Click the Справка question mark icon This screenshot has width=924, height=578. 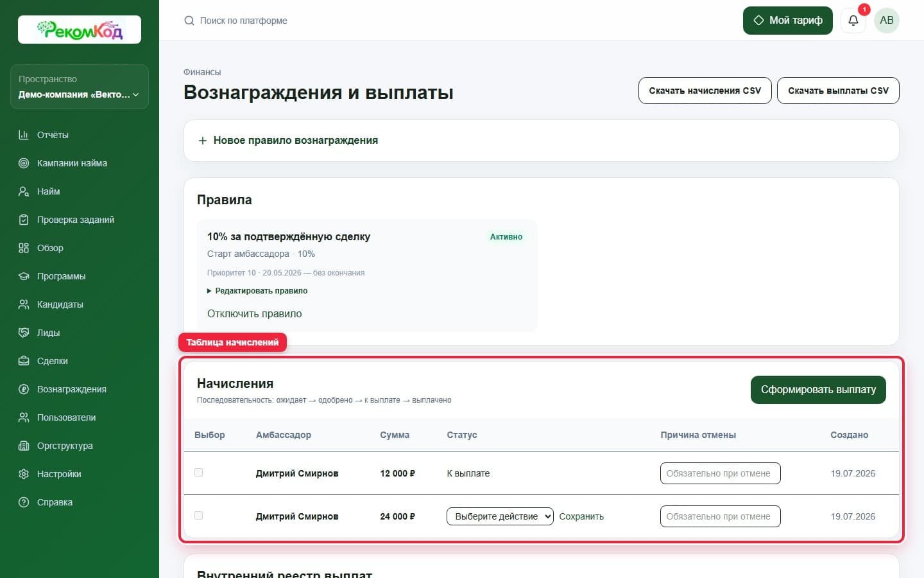point(24,502)
